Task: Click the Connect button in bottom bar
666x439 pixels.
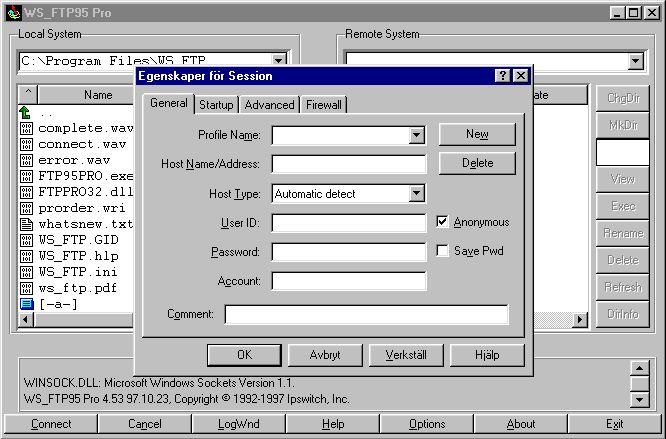Action: (51, 424)
